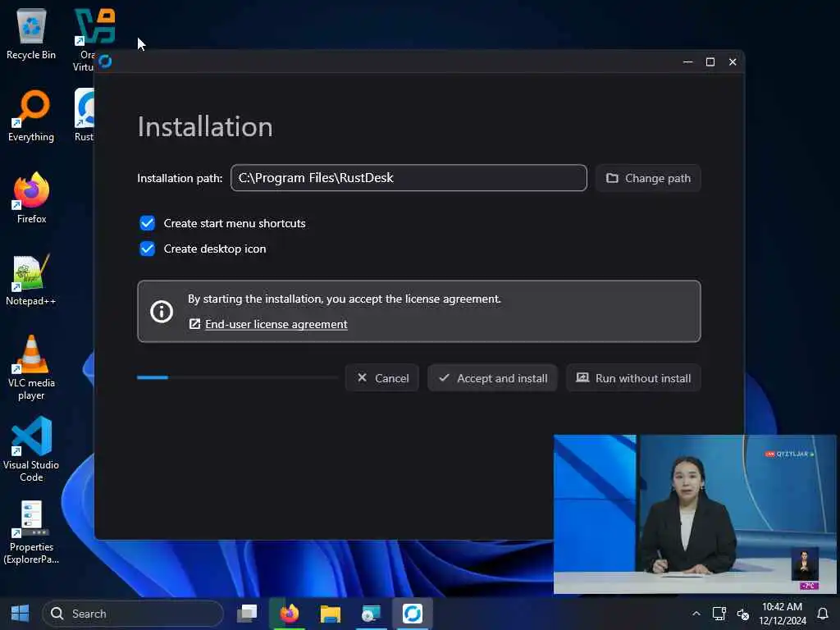Viewport: 840px width, 630px height.
Task: Choose Run without install
Action: point(633,378)
